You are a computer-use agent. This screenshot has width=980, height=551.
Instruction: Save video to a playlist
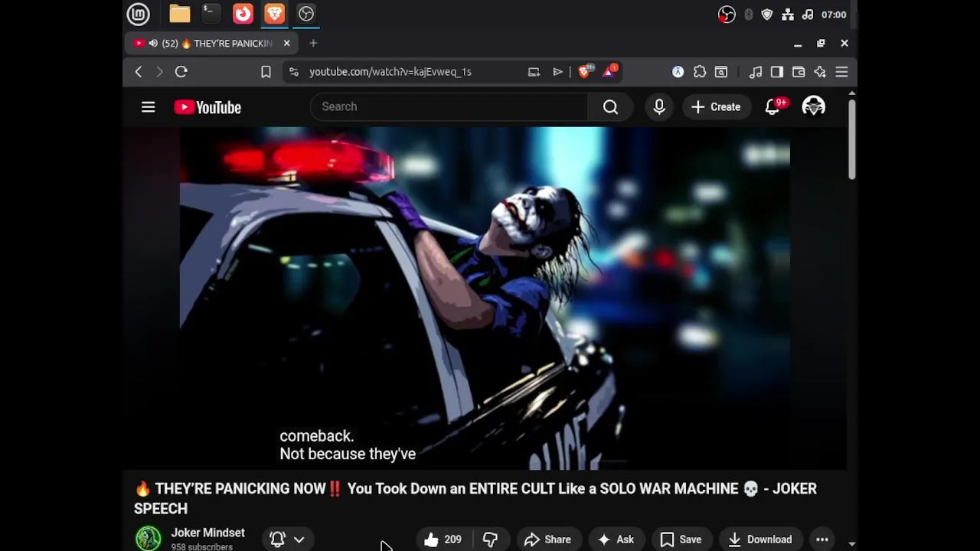click(x=681, y=540)
